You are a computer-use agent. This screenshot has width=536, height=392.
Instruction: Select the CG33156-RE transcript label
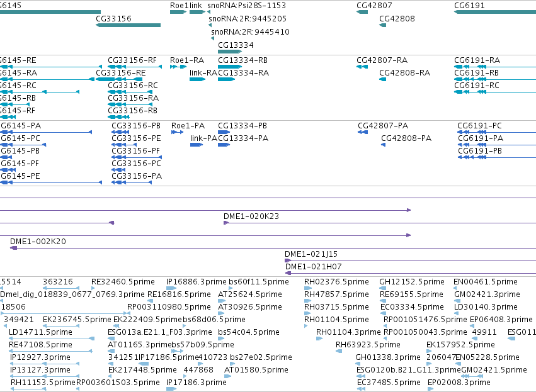tap(121, 73)
